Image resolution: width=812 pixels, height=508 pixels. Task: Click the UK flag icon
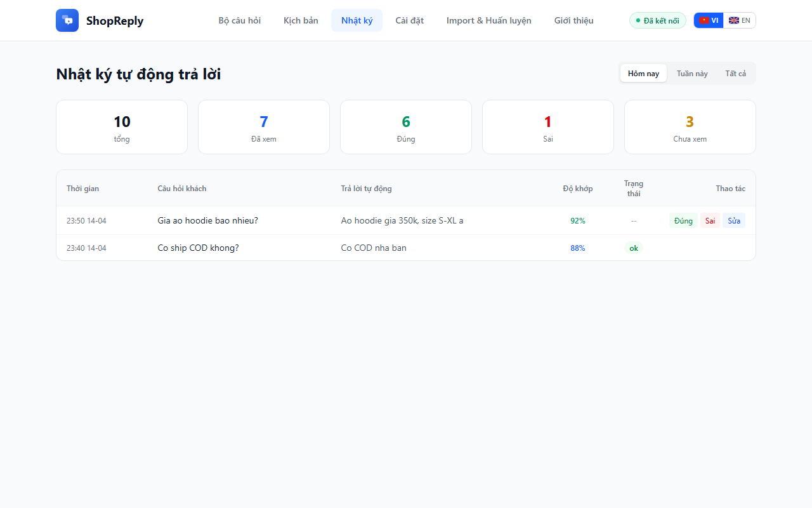[733, 20]
